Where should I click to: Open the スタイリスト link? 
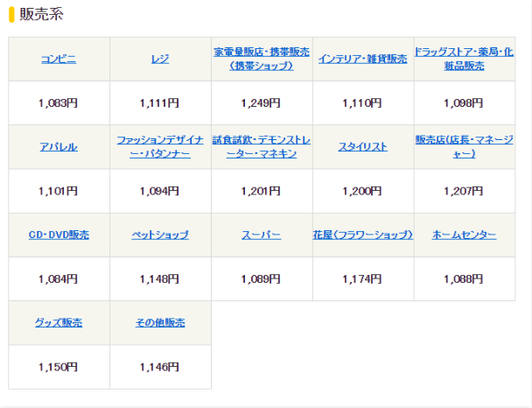(362, 147)
